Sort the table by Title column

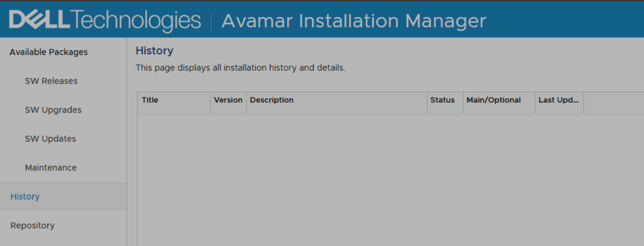click(x=150, y=100)
